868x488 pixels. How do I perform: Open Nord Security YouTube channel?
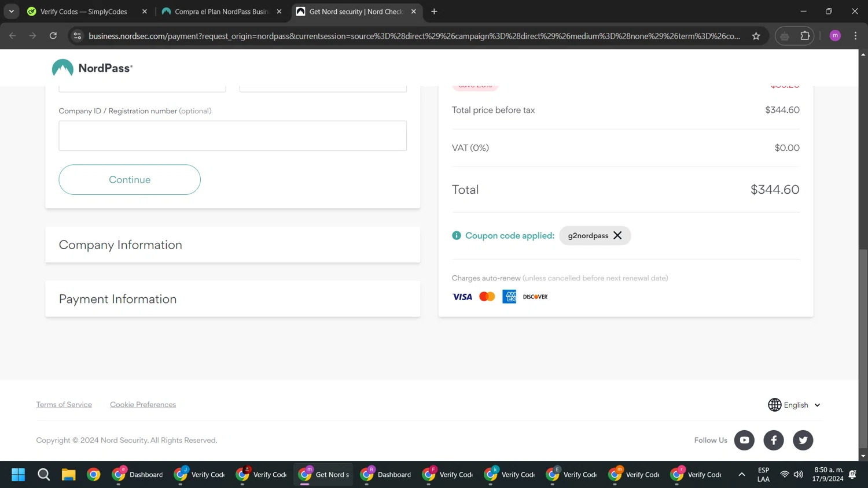click(744, 440)
